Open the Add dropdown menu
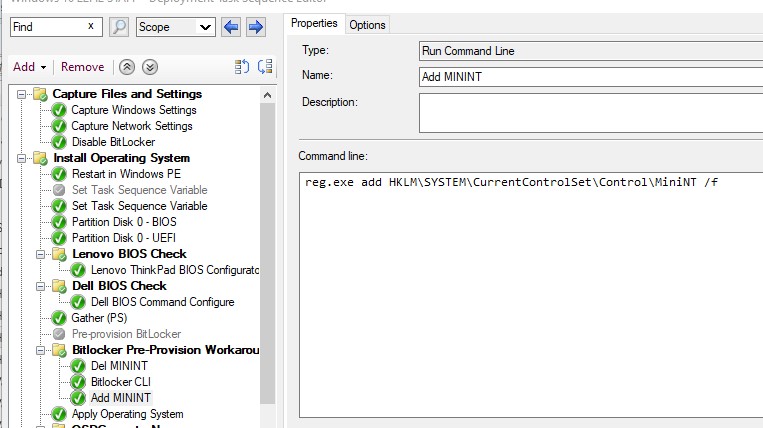The height and width of the screenshot is (428, 763). point(30,67)
